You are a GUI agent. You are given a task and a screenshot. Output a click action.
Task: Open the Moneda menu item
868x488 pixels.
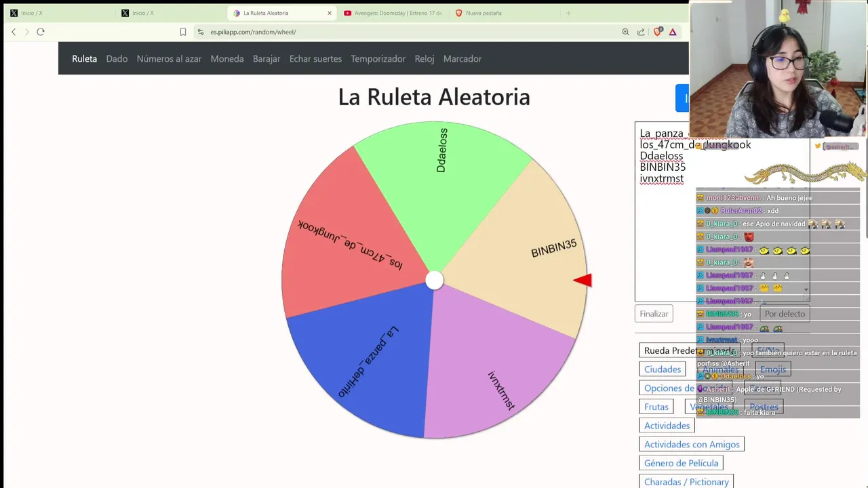tap(227, 59)
